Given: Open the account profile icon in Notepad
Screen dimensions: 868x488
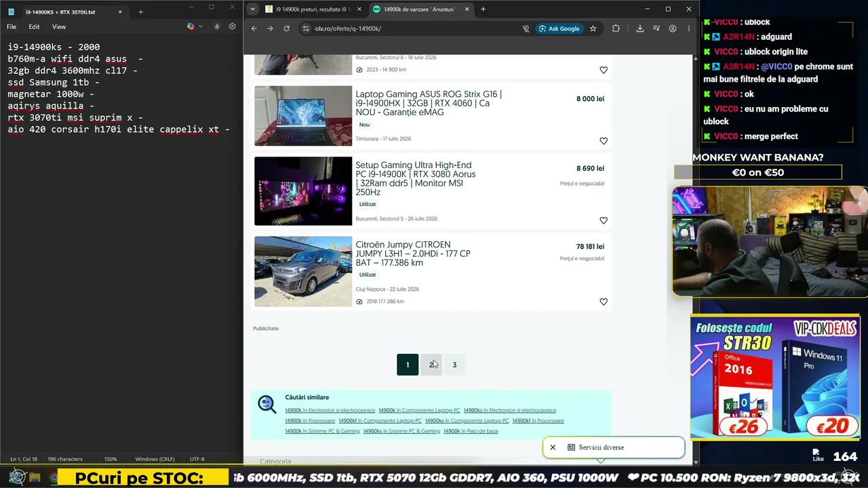Looking at the screenshot, I should click(217, 26).
